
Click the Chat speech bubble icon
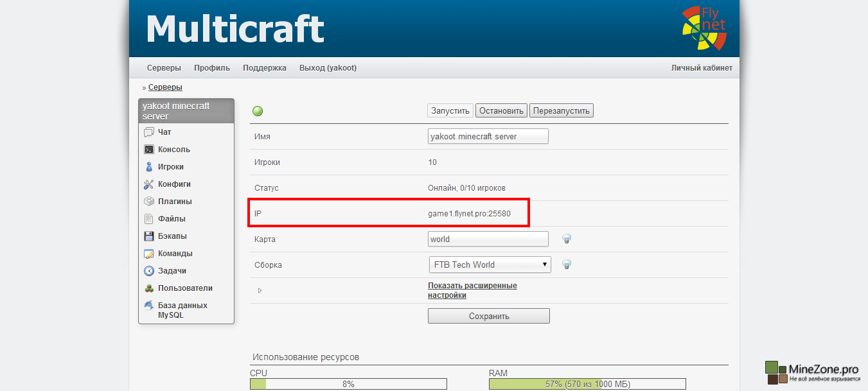coord(149,132)
